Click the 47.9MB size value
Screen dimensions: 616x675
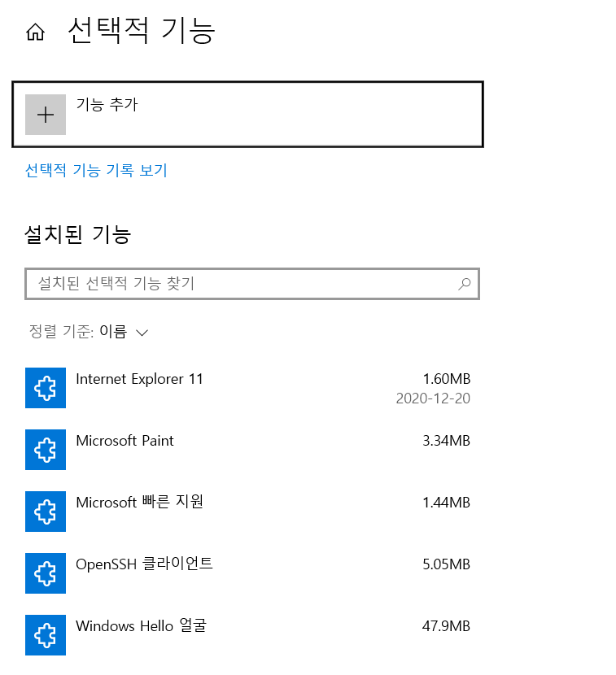446,626
